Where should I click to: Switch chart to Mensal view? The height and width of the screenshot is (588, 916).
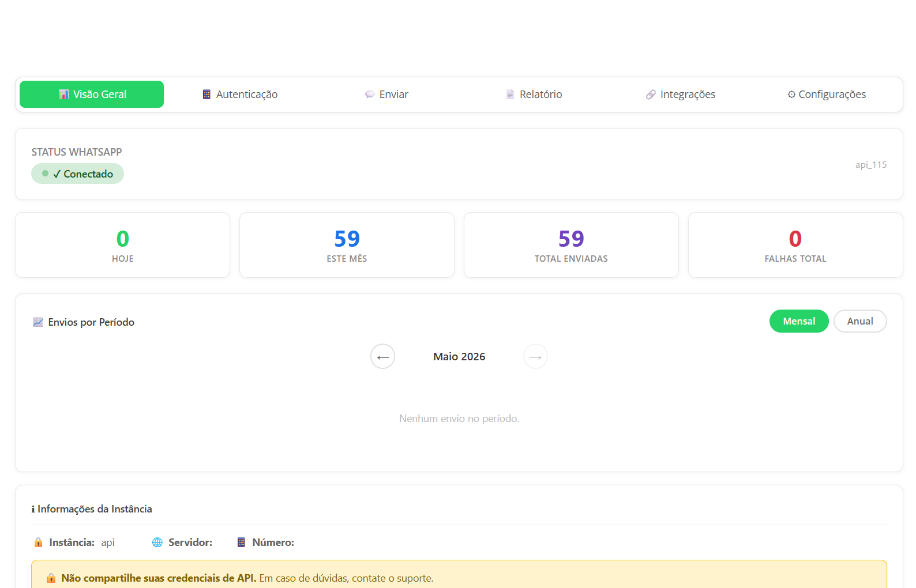[799, 321]
